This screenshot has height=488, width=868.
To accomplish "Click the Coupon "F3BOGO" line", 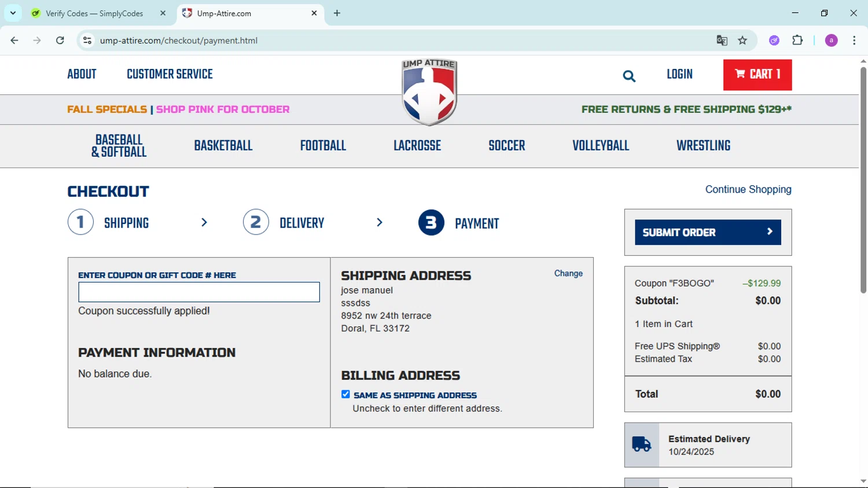I will pos(708,283).
